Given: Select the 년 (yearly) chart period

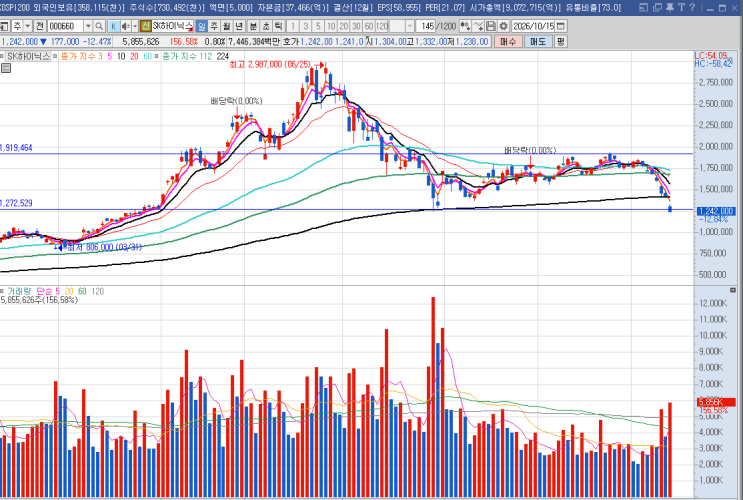Looking at the screenshot, I should pos(240,26).
